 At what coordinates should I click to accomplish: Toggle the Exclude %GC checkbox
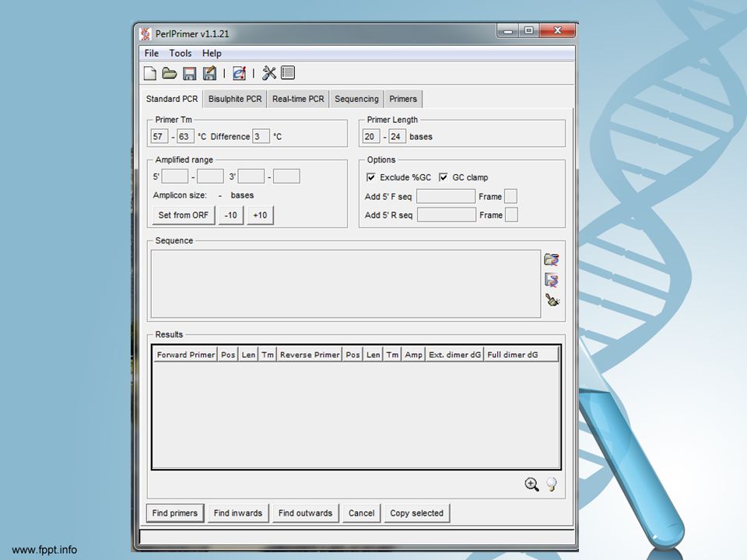click(x=370, y=177)
